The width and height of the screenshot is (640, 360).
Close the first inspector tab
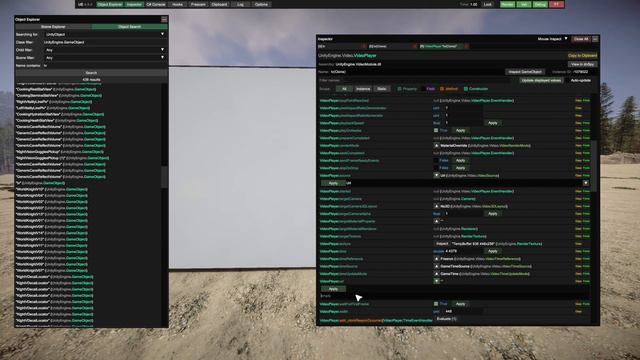(x=364, y=47)
